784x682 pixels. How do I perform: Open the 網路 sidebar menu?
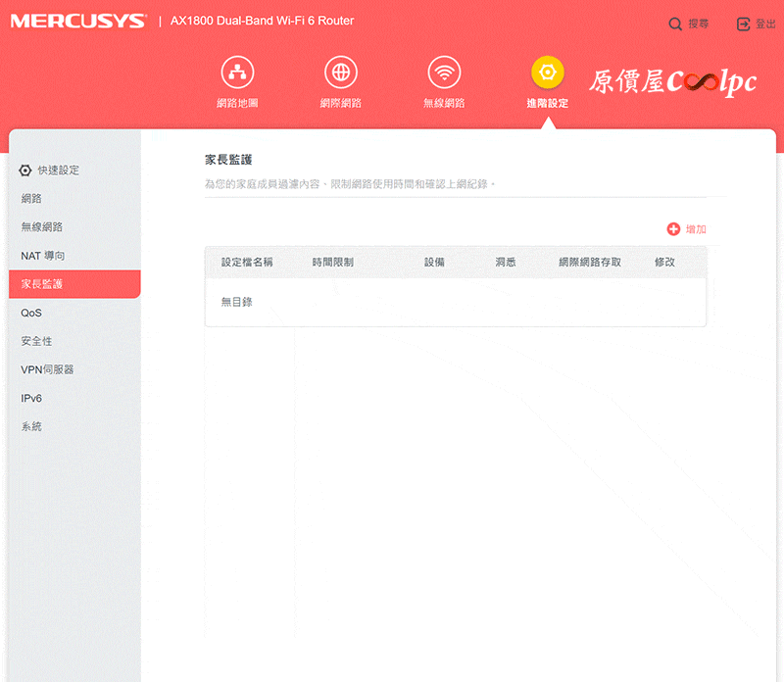[31, 199]
